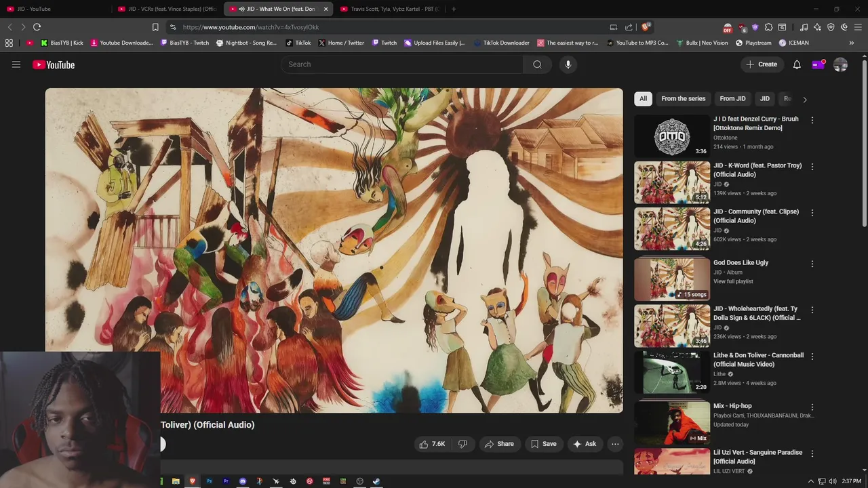Open more options for God Does Like Ugly
Screen dimensions: 868x488
[x=812, y=264]
